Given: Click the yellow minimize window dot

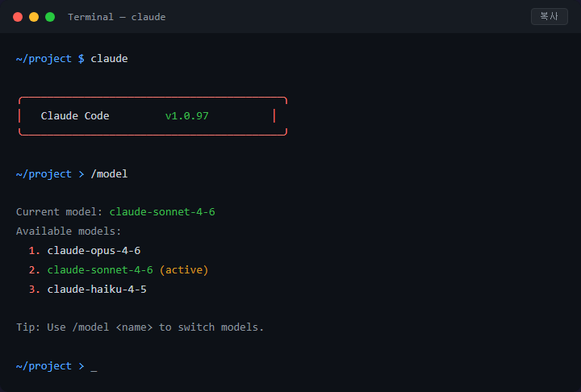Looking at the screenshot, I should pos(34,17).
